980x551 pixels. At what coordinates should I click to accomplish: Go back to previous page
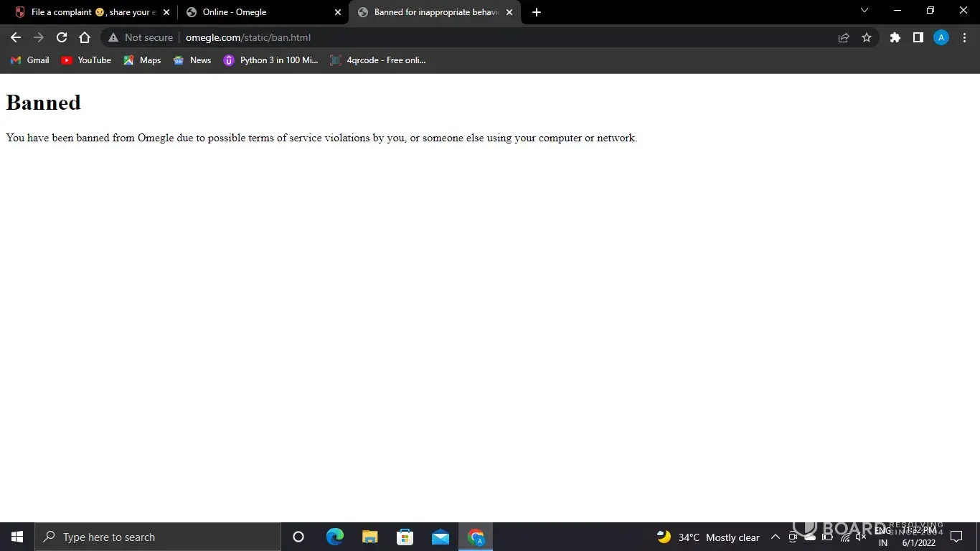coord(16,37)
